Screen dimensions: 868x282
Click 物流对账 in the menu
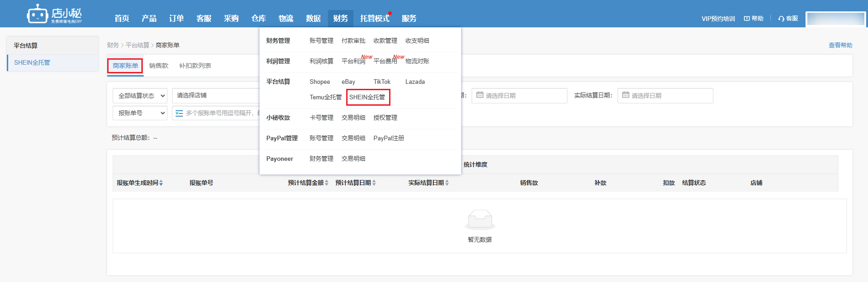tap(417, 61)
